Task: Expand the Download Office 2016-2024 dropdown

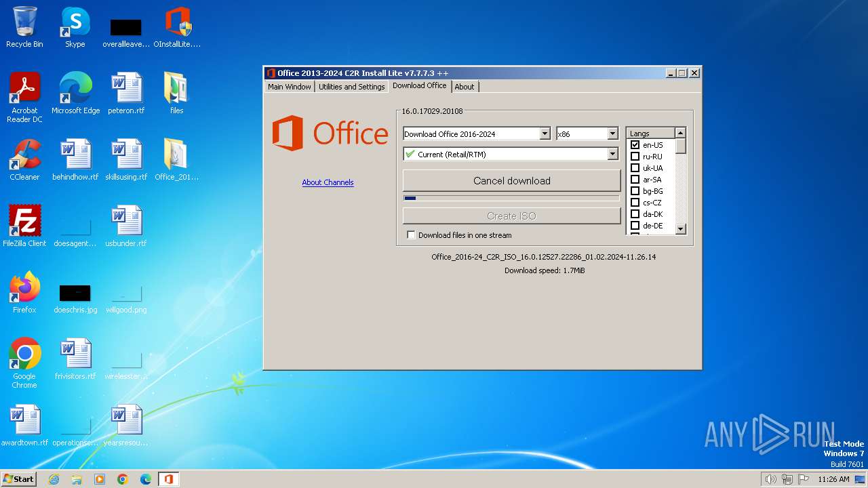Action: click(545, 134)
